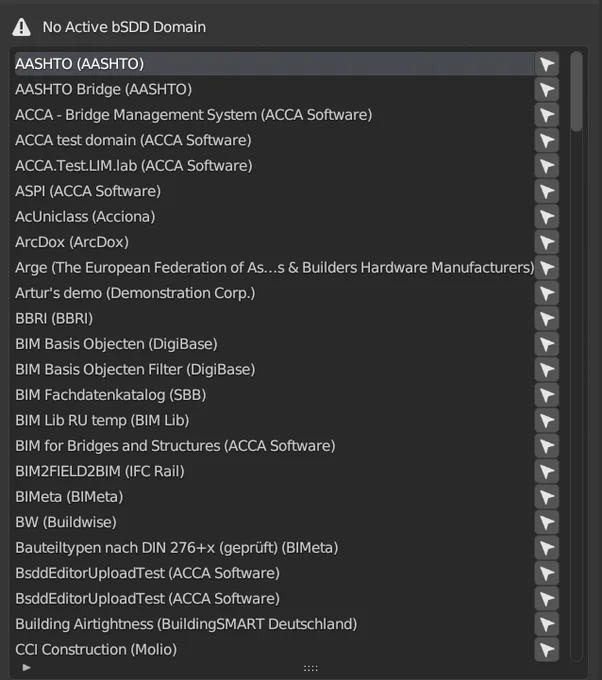Activate Building Airtightness domain arrow icon

546,624
